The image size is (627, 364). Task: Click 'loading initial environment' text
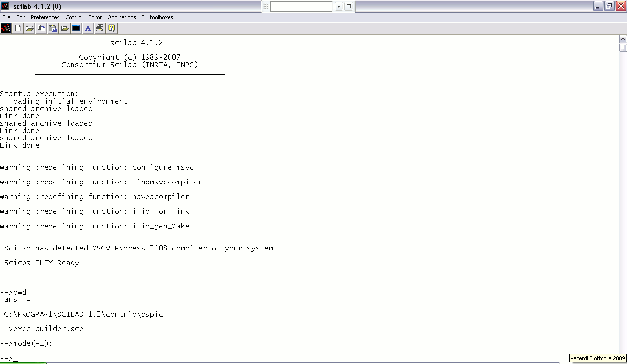tap(68, 101)
